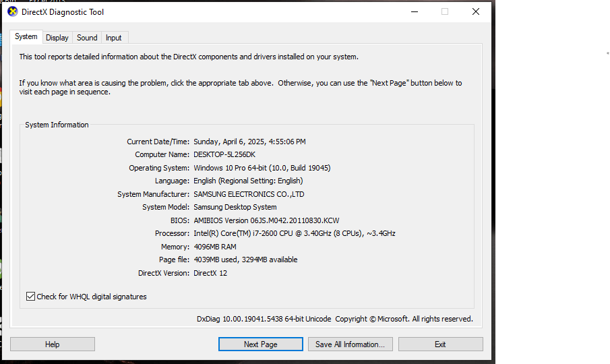Click the 4096MB RAM memory value

point(215,247)
